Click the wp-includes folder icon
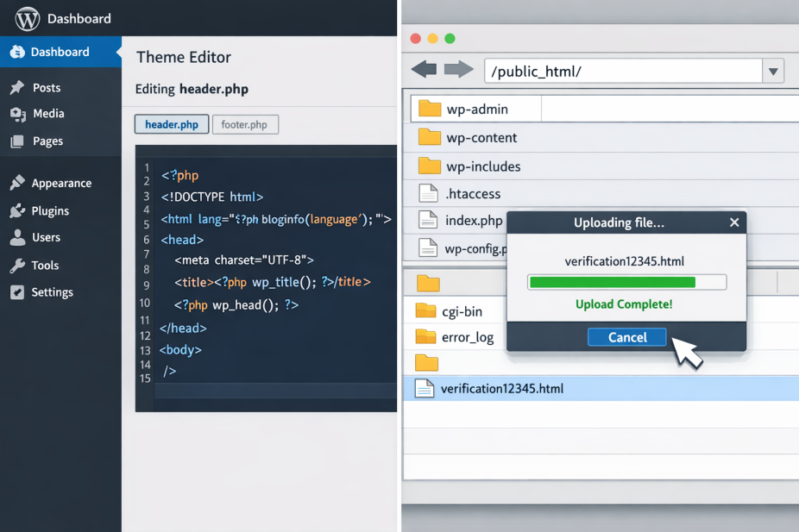799x532 pixels. (429, 166)
